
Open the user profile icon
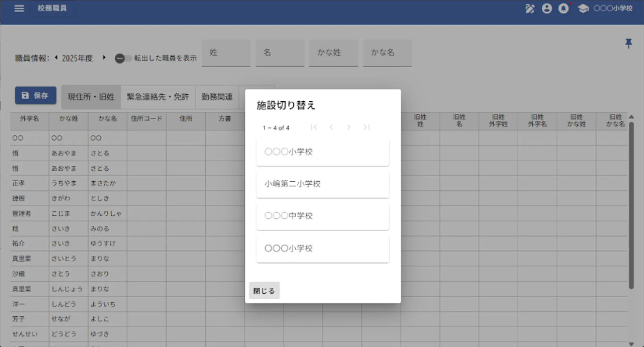coord(547,9)
